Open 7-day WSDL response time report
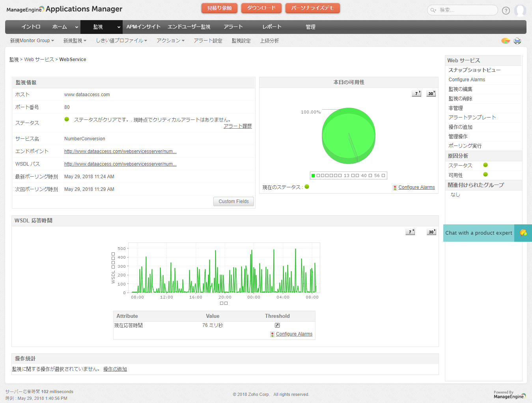The height and width of the screenshot is (403, 532). (410, 232)
